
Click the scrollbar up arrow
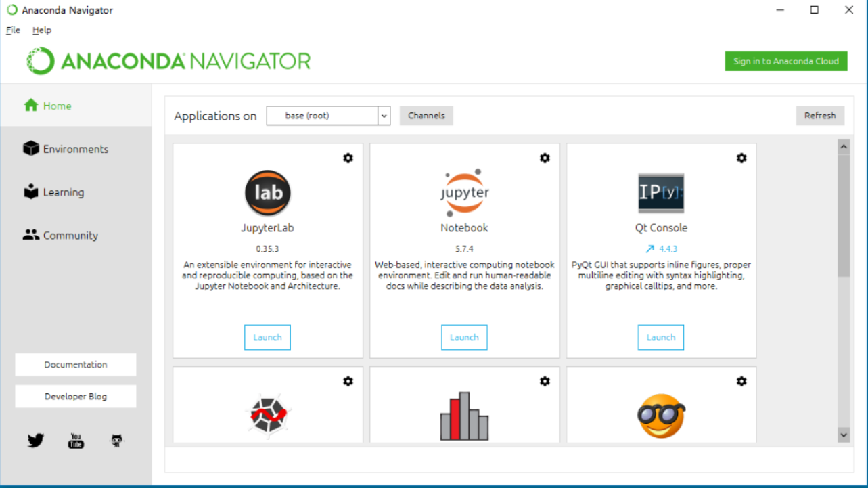(844, 146)
